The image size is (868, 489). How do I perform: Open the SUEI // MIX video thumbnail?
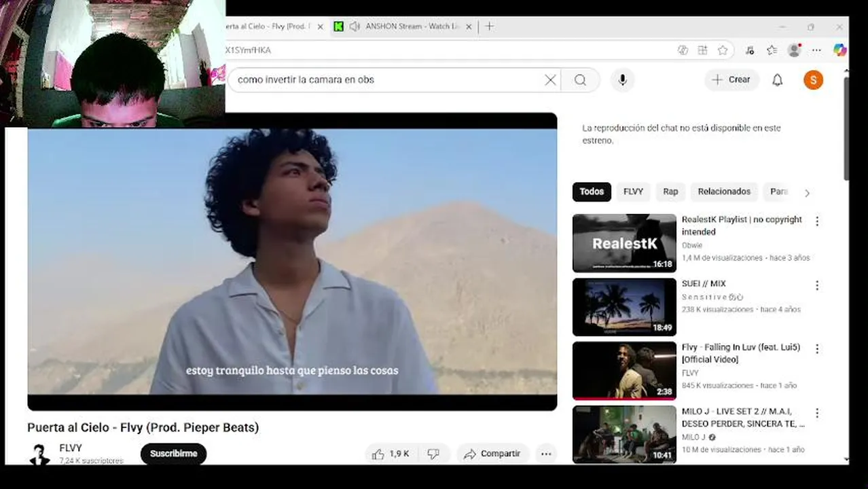pyautogui.click(x=624, y=307)
